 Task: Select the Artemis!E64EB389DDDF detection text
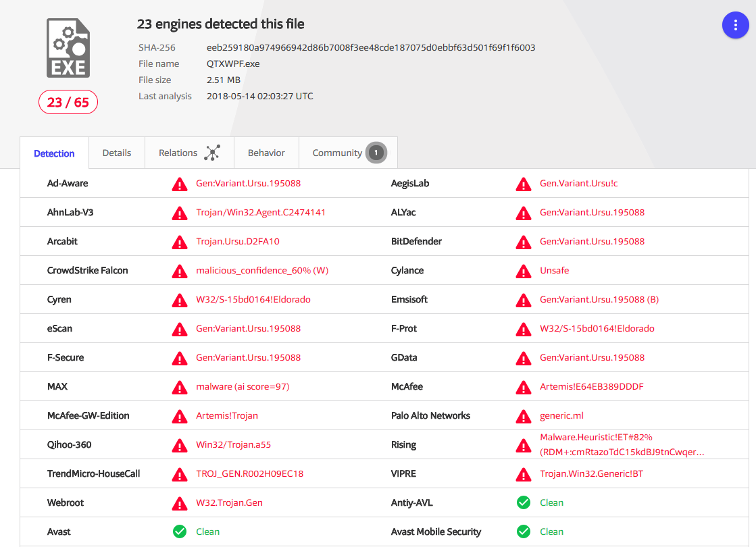click(592, 386)
